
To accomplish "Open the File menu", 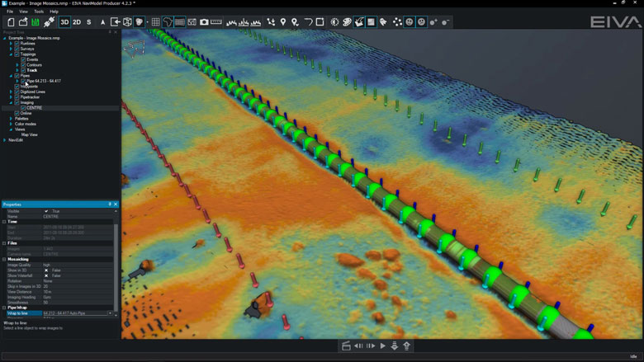I will (10, 12).
